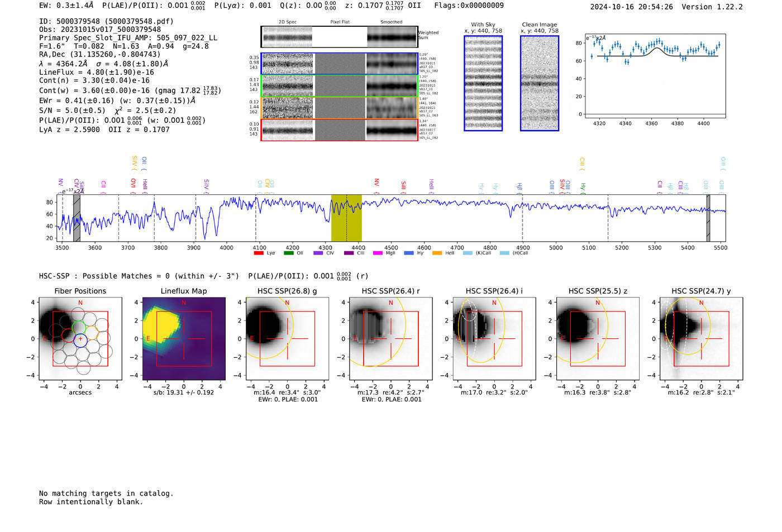Open the HSC SSP(26.4) i image
The height and width of the screenshot is (532, 782).
click(x=494, y=339)
